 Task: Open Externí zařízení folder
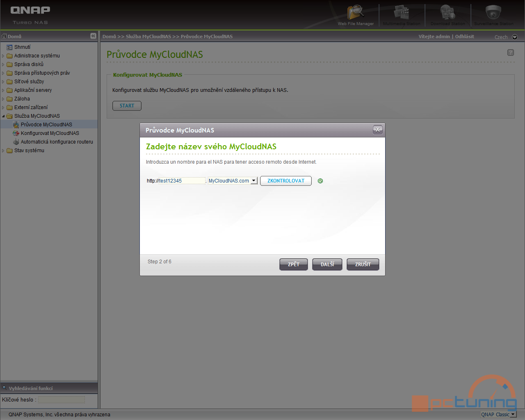click(31, 107)
